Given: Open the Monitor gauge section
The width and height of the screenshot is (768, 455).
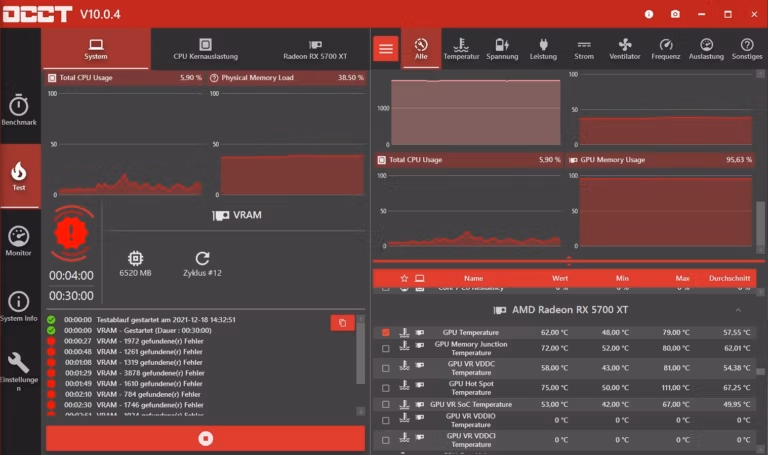Looking at the screenshot, I should click(x=19, y=241).
